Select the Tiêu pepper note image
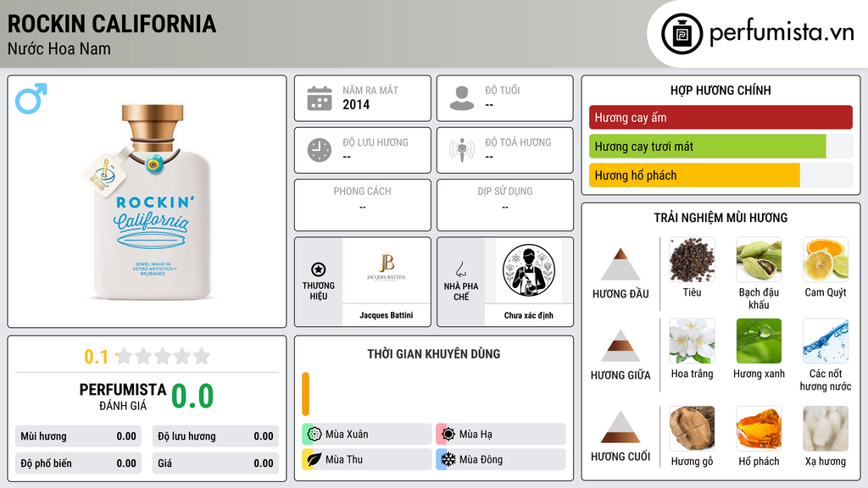Viewport: 868px width, 488px height. coord(692,259)
